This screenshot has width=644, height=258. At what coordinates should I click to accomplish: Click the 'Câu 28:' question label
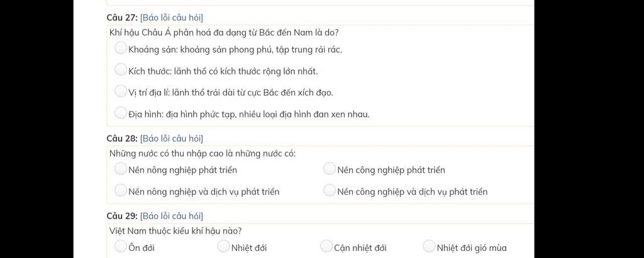tap(122, 139)
